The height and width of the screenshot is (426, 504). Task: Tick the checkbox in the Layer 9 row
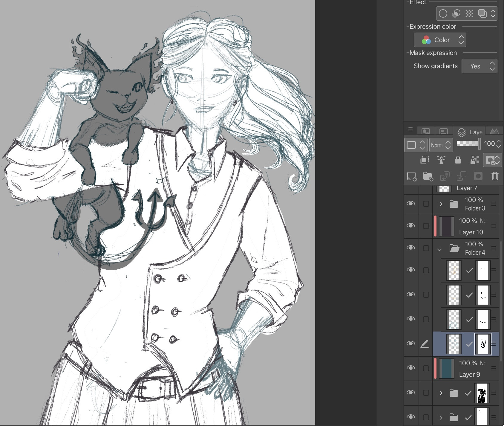(x=426, y=369)
